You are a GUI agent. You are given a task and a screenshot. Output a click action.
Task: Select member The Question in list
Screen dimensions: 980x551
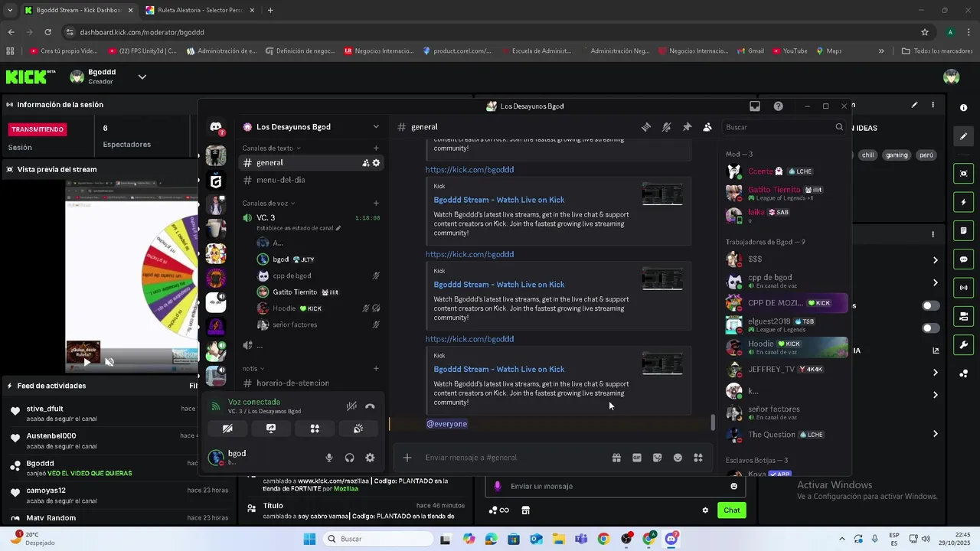click(x=786, y=435)
